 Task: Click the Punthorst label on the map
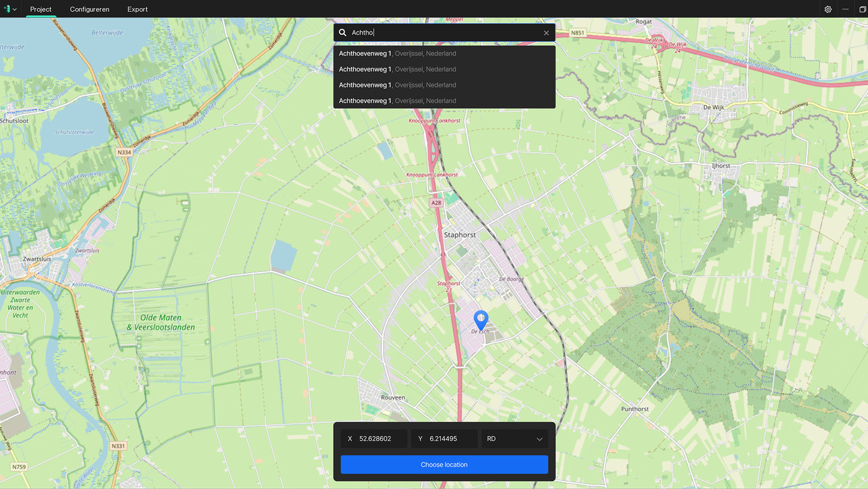[x=635, y=409]
